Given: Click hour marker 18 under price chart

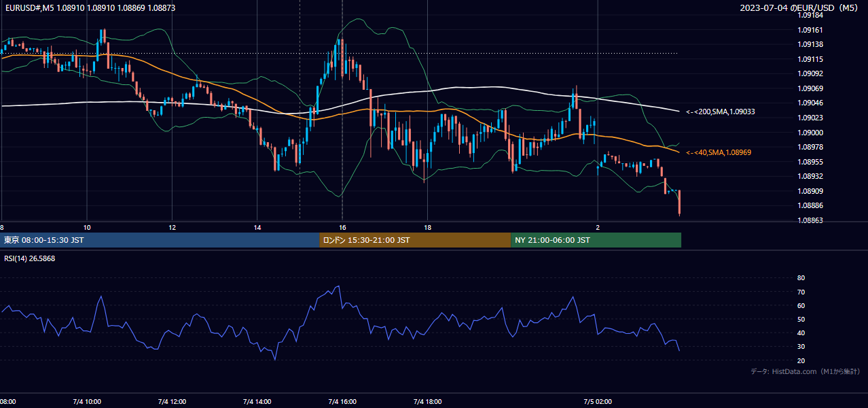Looking at the screenshot, I should (427, 227).
